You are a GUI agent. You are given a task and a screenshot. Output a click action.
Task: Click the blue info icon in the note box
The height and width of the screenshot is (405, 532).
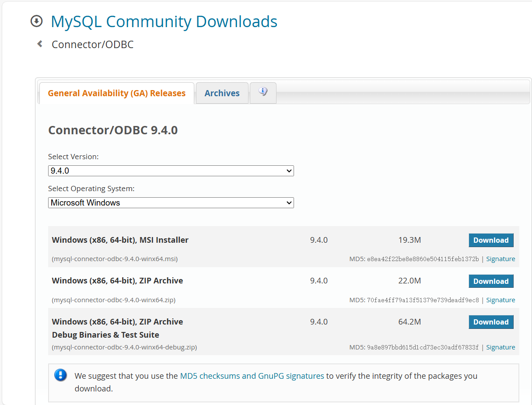(60, 375)
